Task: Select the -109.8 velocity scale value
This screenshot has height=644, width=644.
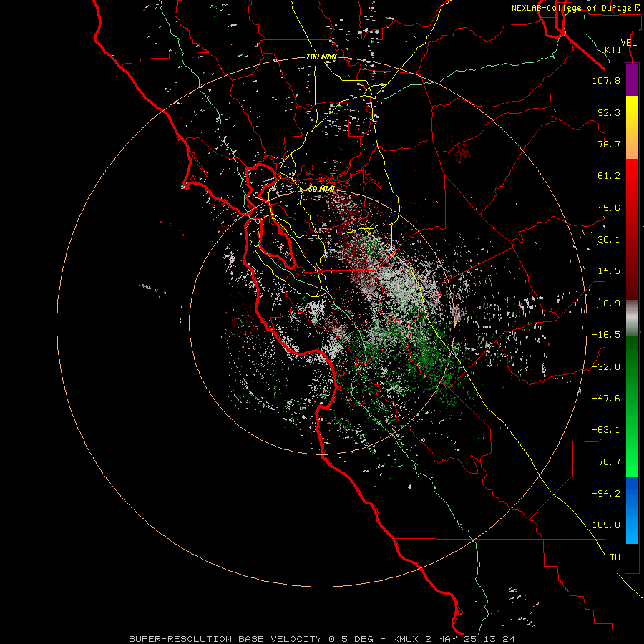Action: click(x=604, y=525)
